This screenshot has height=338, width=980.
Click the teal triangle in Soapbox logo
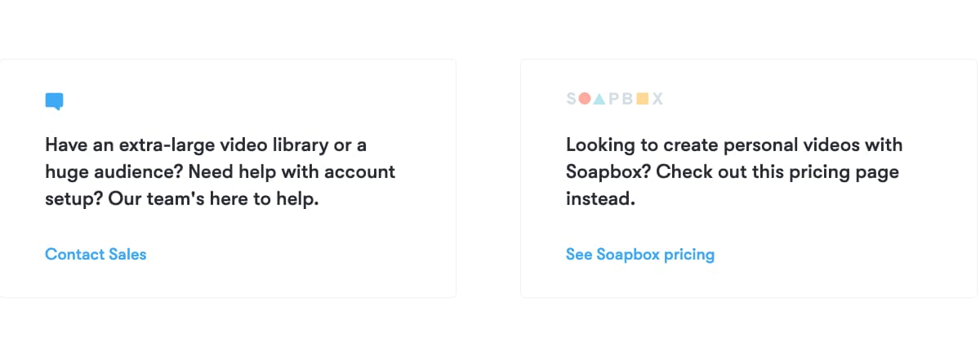(599, 99)
